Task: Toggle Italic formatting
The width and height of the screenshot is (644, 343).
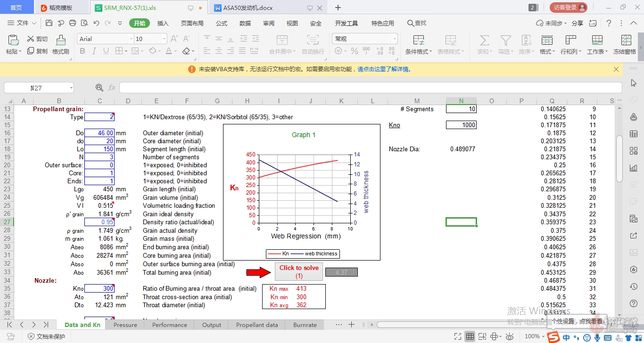Action: point(94,51)
